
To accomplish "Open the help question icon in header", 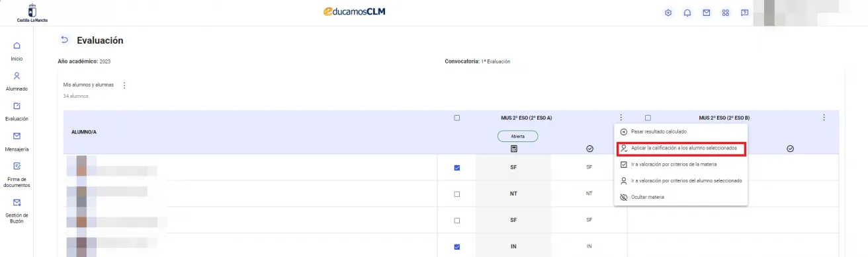I will (745, 13).
